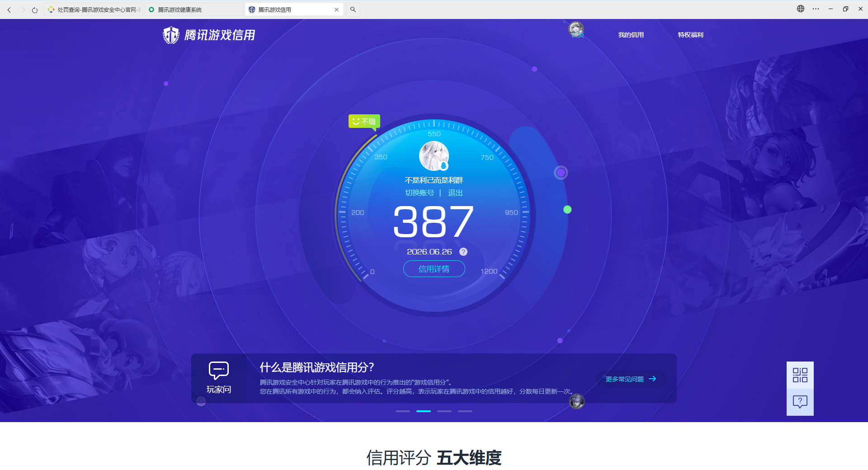
Task: Click the 信用评分 五大维度 heading
Action: (434, 458)
